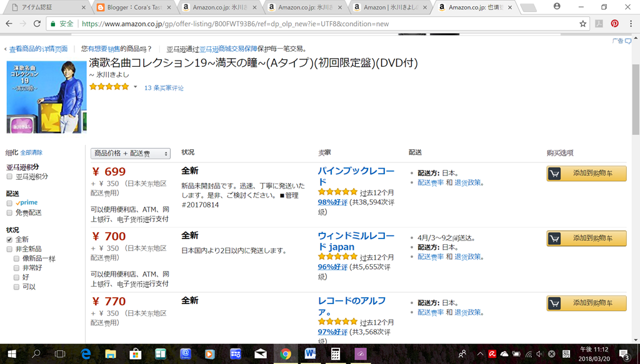Image resolution: width=640 pixels, height=364 pixels.
Task: Open the People icon in the taskbar
Action: [x=462, y=354]
